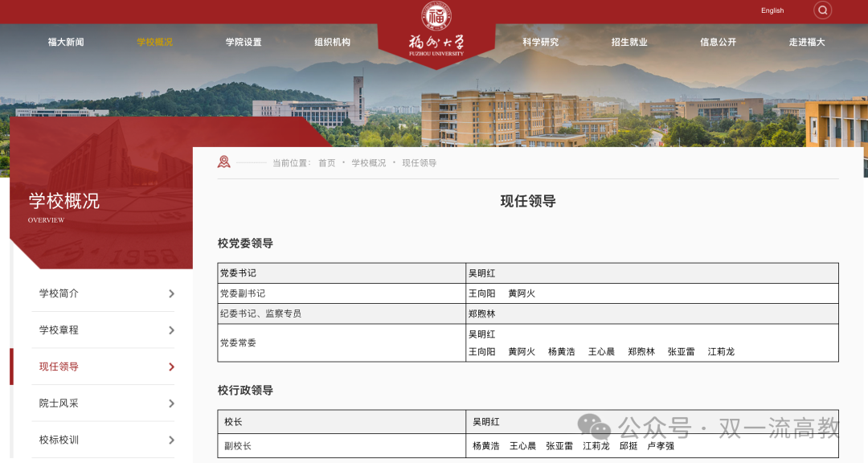Click the red arrow beside 现任领导
This screenshot has width=868, height=463.
click(x=170, y=367)
